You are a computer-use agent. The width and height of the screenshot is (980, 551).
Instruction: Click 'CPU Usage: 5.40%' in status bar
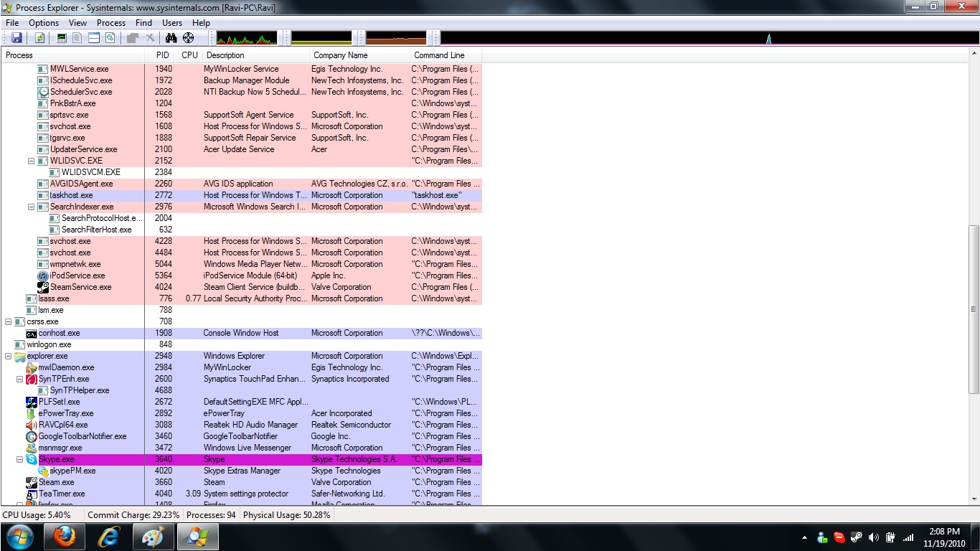click(x=37, y=515)
